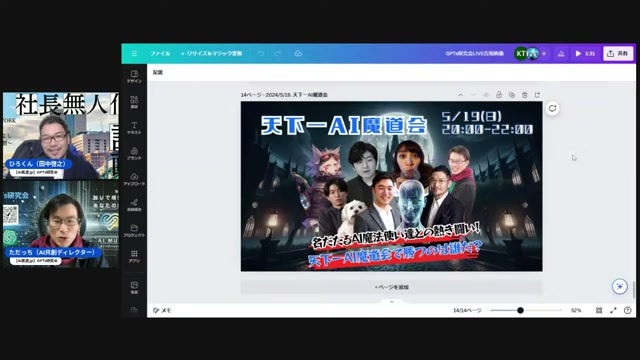
Task: Open the hamburger main menu
Action: pyautogui.click(x=134, y=53)
